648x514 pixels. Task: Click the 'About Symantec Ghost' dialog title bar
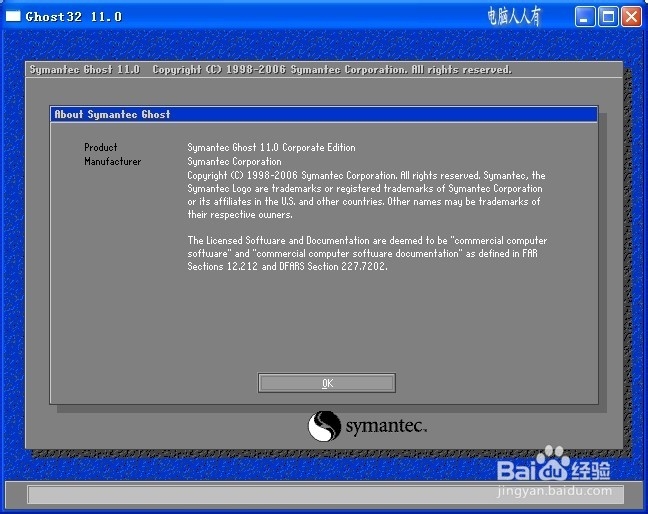[x=324, y=114]
